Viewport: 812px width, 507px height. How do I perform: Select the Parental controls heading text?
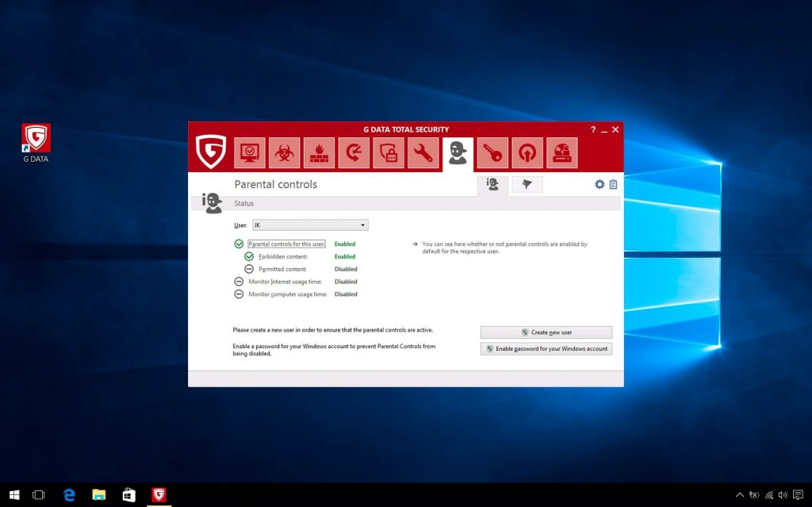(275, 184)
